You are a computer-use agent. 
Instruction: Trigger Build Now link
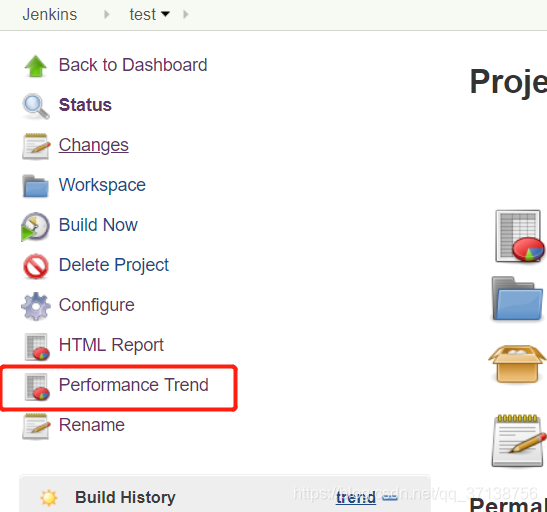click(x=98, y=225)
